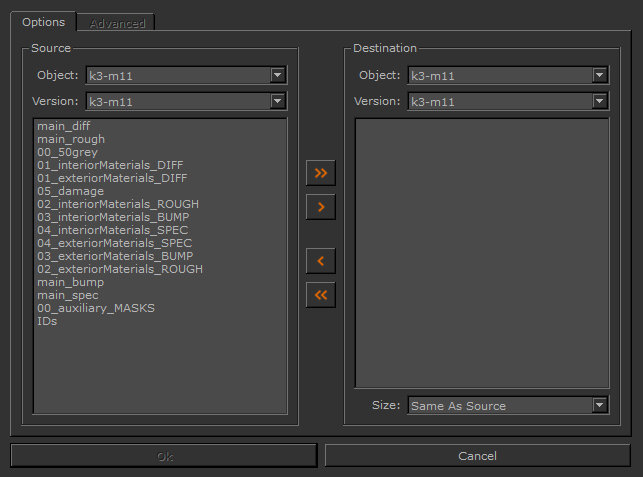643x477 pixels.
Task: Select main_diff in the source list
Action: 63,126
